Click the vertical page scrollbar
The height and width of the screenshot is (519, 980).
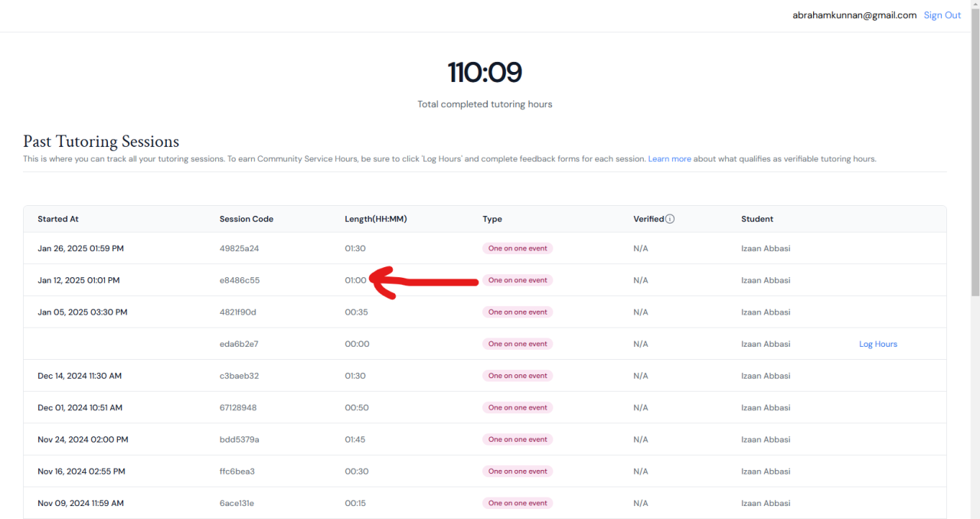click(x=975, y=153)
